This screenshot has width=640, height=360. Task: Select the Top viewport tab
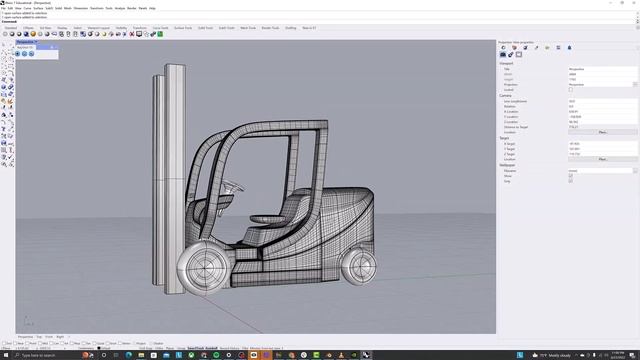(39, 337)
